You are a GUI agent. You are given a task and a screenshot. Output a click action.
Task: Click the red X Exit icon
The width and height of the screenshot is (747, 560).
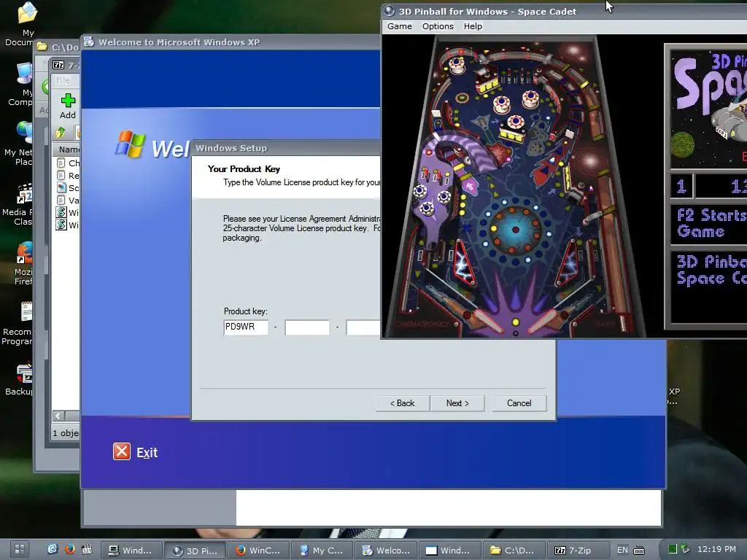click(122, 451)
